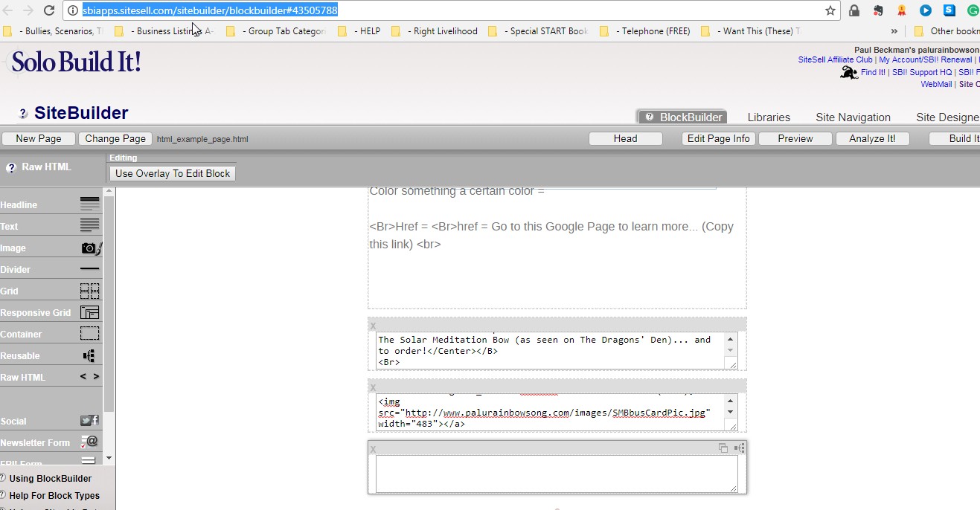
Task: Show hidden bookmarks with the chevron
Action: pos(894,31)
